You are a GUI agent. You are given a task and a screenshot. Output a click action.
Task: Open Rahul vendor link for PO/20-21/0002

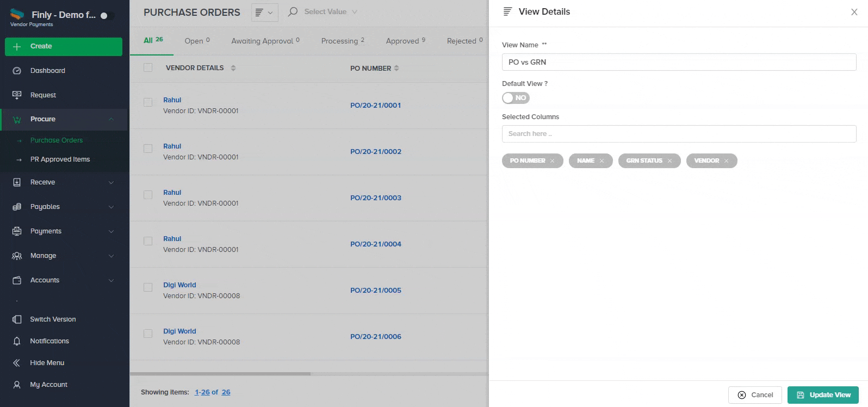[x=172, y=146]
